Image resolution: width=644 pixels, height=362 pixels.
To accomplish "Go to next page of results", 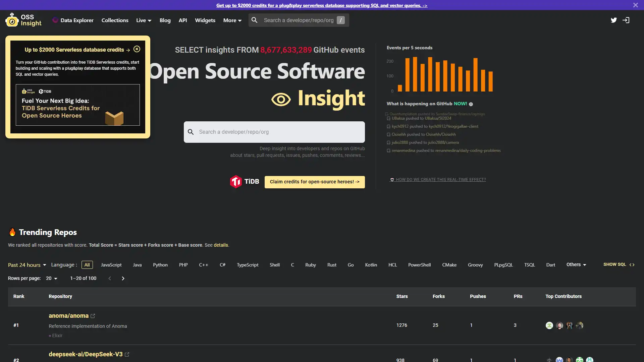I will (123, 279).
